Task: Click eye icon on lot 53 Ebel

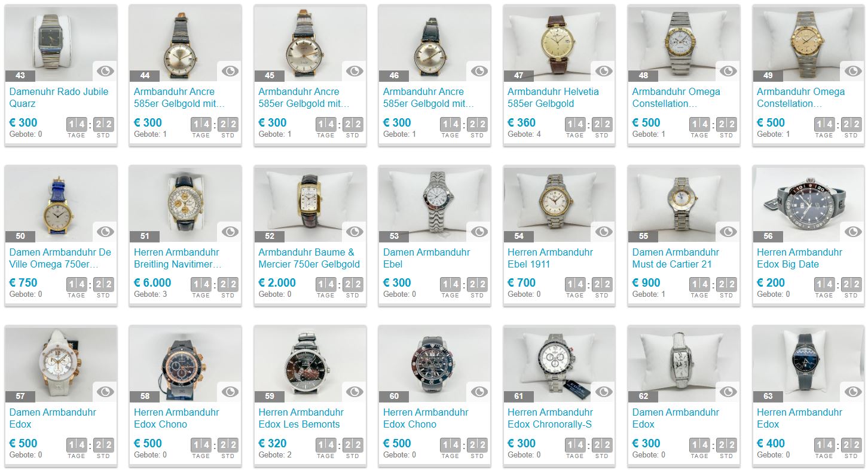Action: coord(479,232)
